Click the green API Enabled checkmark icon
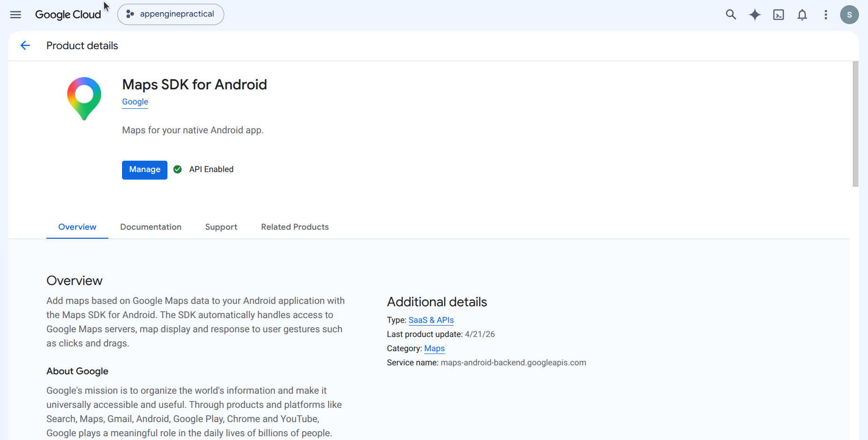This screenshot has height=440, width=868. point(177,169)
